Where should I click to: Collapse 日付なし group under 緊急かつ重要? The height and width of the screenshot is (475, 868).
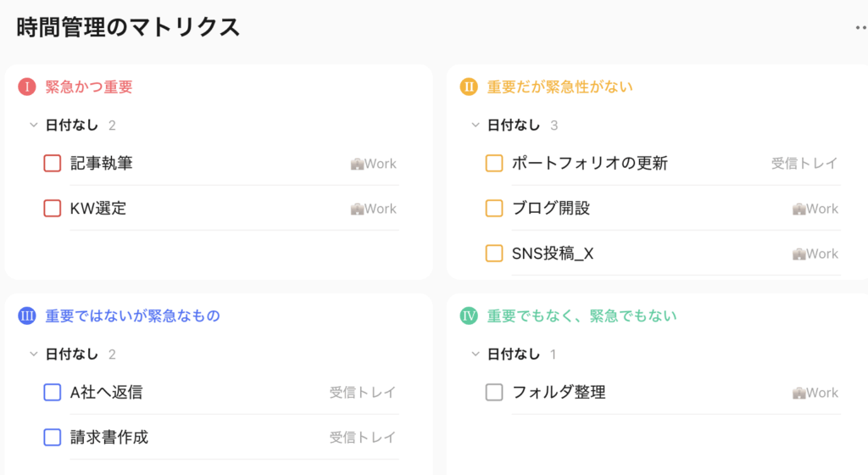(x=34, y=126)
